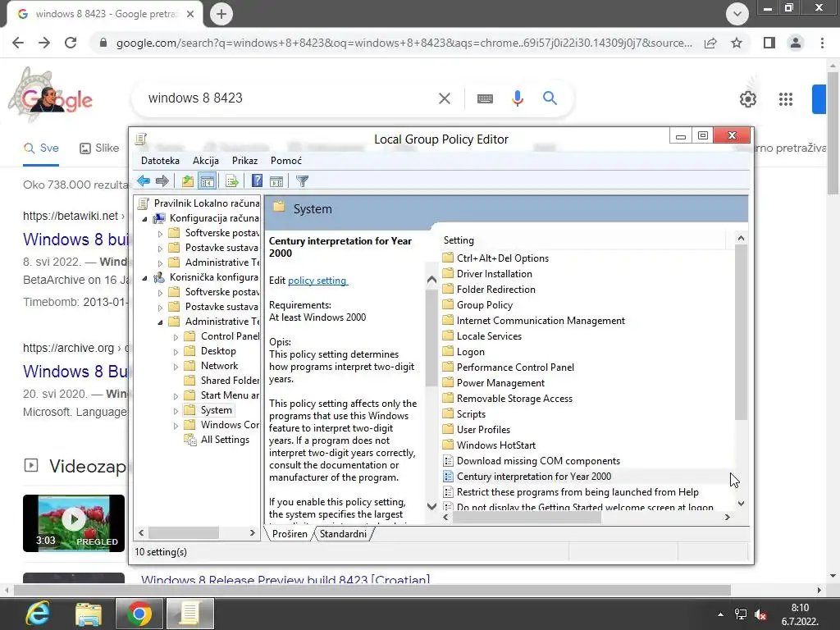Open Google's on-screen keyboard icon

pyautogui.click(x=485, y=98)
